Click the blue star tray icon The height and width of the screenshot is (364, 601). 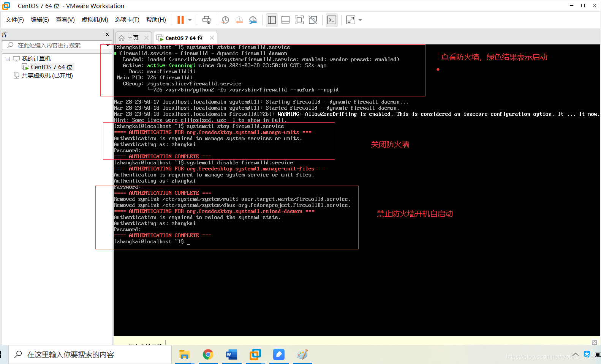[587, 355]
